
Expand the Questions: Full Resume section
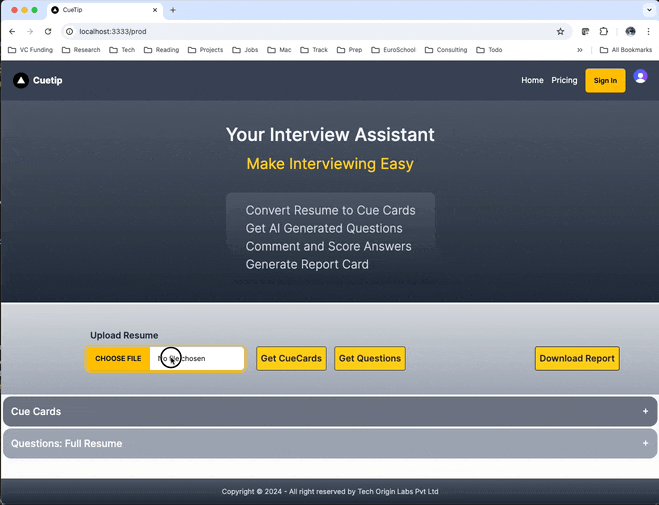(x=330, y=443)
